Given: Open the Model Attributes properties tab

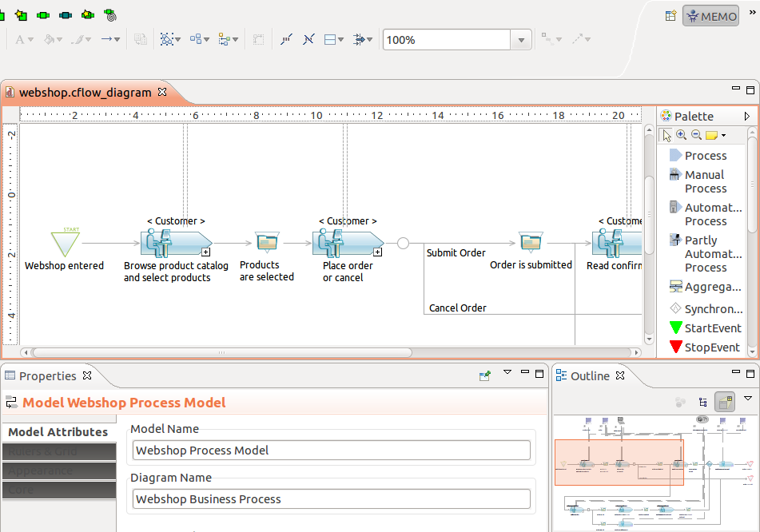Looking at the screenshot, I should (x=58, y=432).
